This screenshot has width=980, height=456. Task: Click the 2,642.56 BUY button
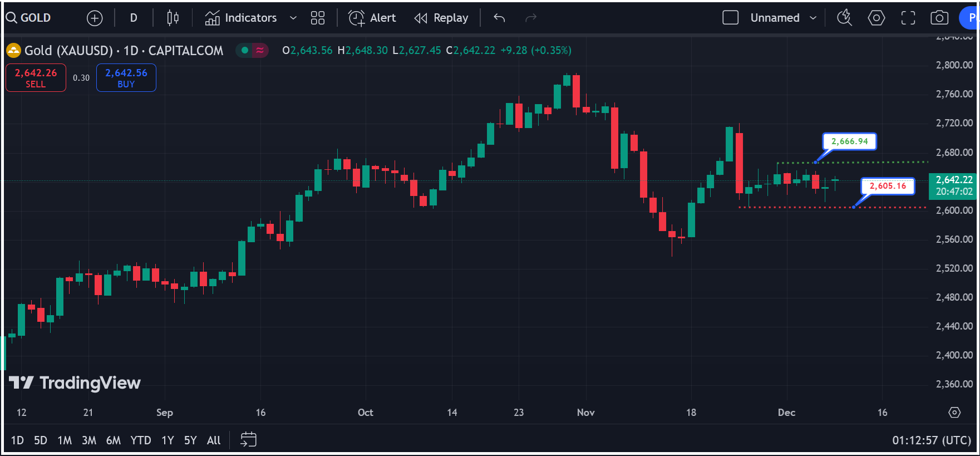click(x=126, y=78)
